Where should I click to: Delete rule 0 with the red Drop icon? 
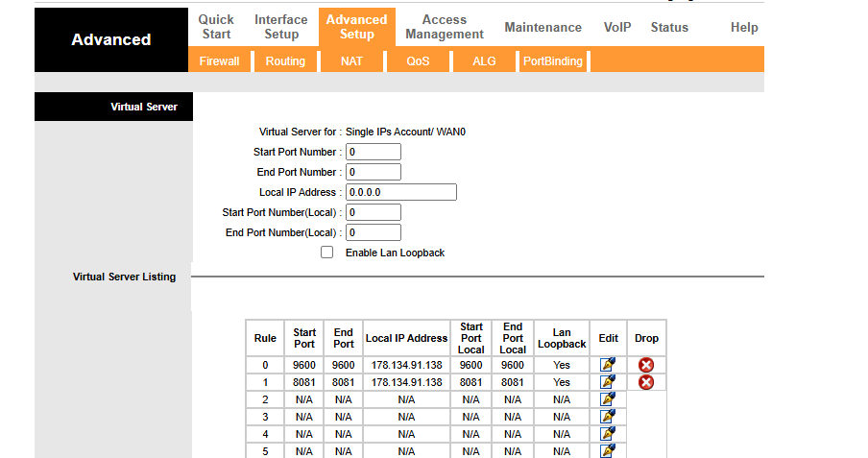click(646, 365)
